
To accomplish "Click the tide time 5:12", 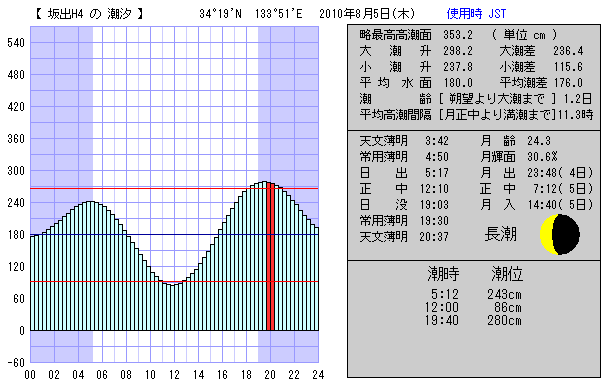I will [445, 294].
